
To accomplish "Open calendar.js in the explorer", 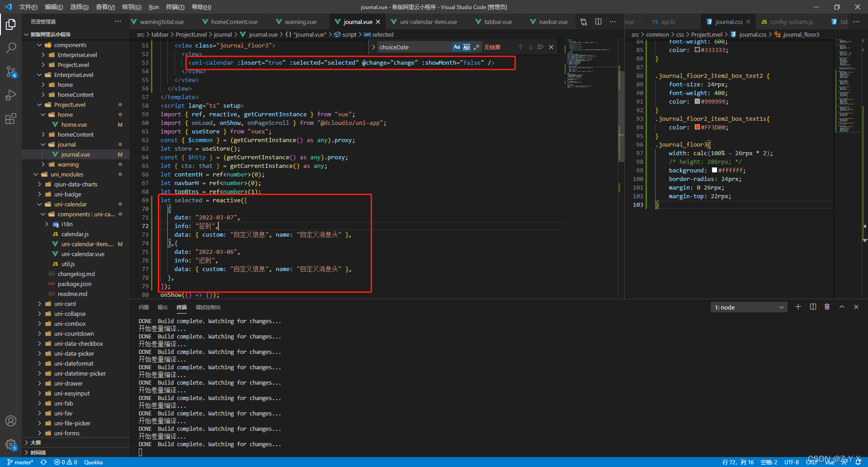I will click(x=75, y=234).
